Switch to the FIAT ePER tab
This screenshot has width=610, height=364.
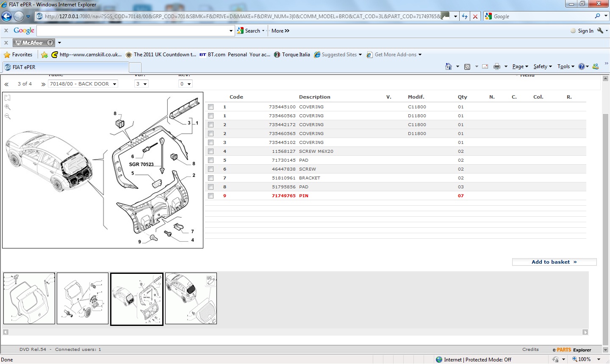point(66,67)
